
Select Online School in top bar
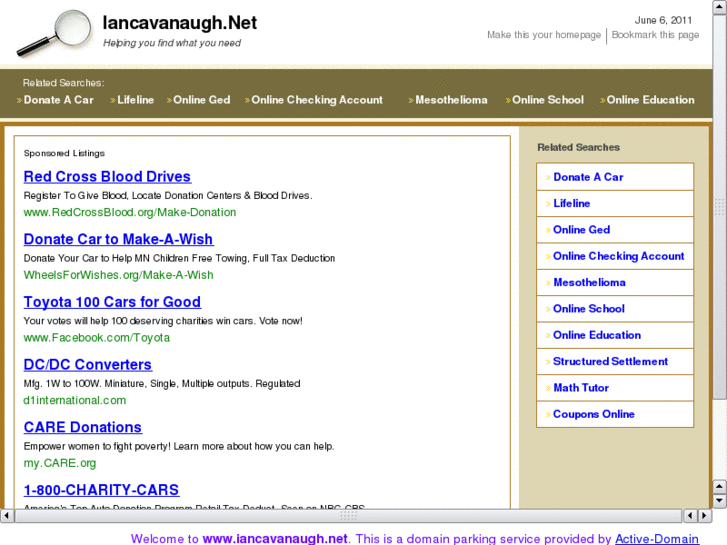pos(548,100)
